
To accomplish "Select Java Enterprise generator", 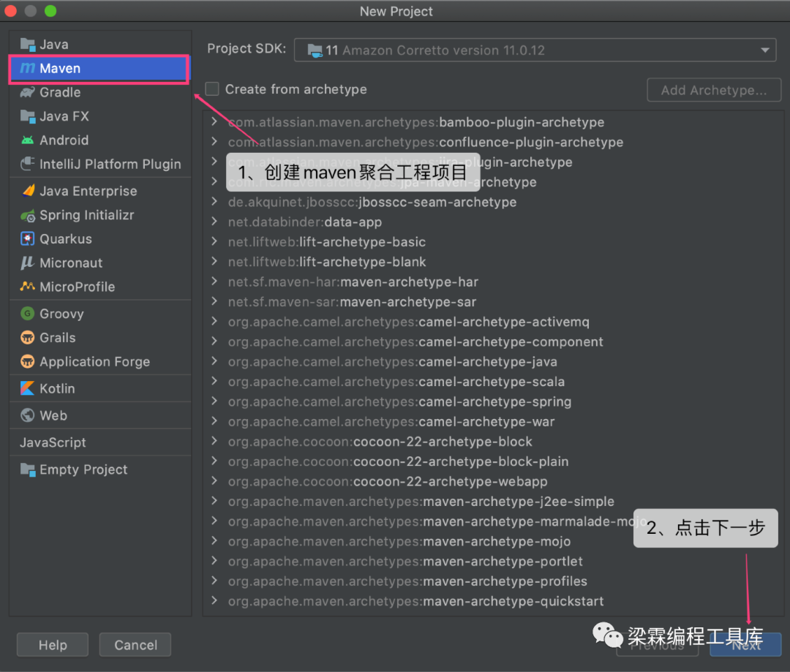I will pyautogui.click(x=100, y=191).
